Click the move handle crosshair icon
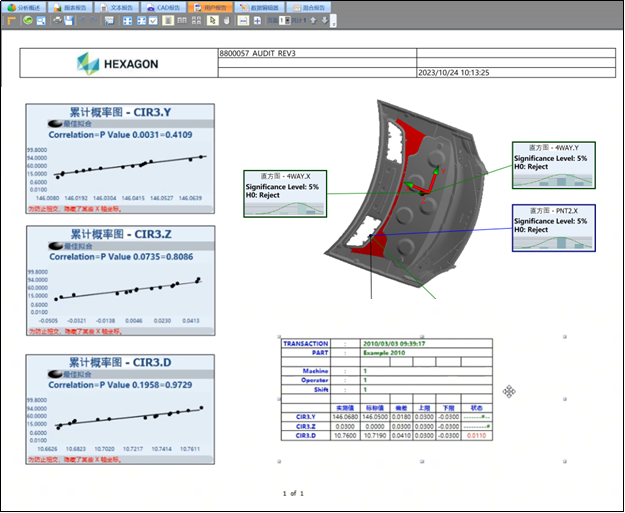This screenshot has width=625, height=513. click(x=509, y=391)
